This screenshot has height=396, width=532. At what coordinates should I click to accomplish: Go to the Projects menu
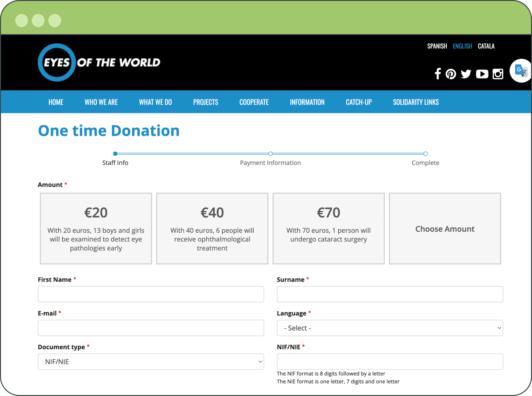click(206, 102)
